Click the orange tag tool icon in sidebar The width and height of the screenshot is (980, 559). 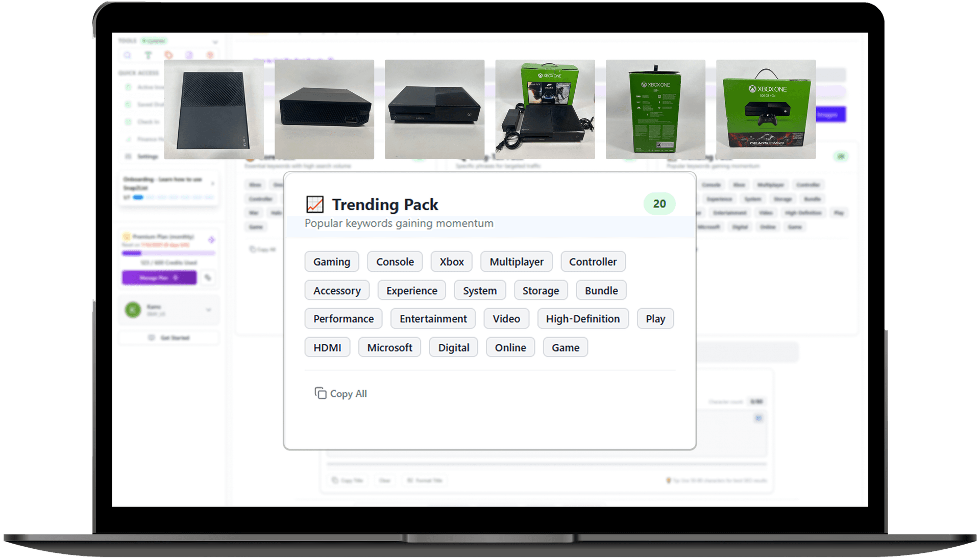pos(169,55)
